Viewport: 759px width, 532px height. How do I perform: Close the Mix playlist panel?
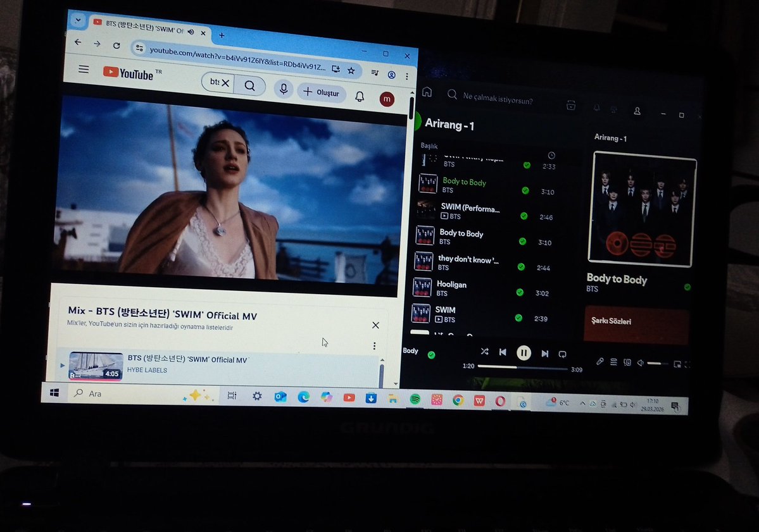coord(375,325)
